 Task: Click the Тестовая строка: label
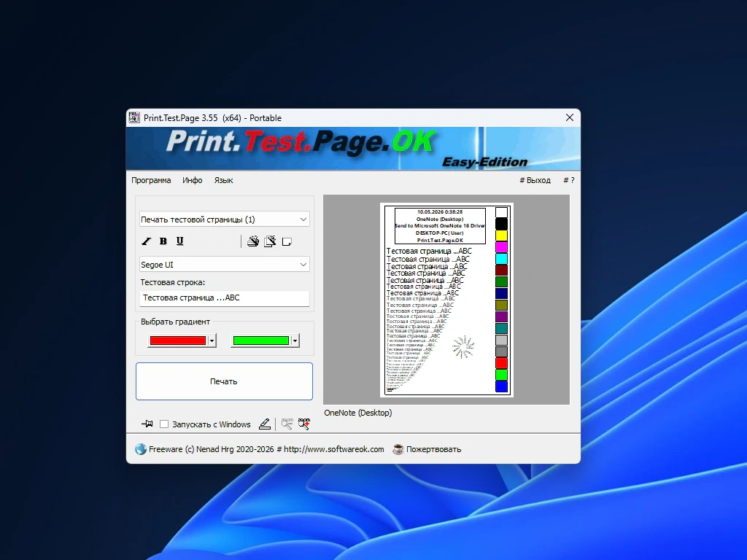point(172,282)
